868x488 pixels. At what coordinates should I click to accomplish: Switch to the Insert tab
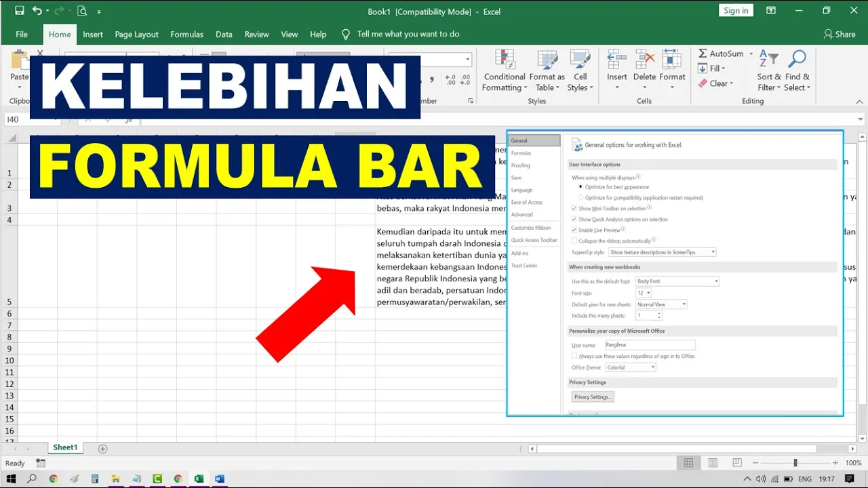tap(93, 35)
